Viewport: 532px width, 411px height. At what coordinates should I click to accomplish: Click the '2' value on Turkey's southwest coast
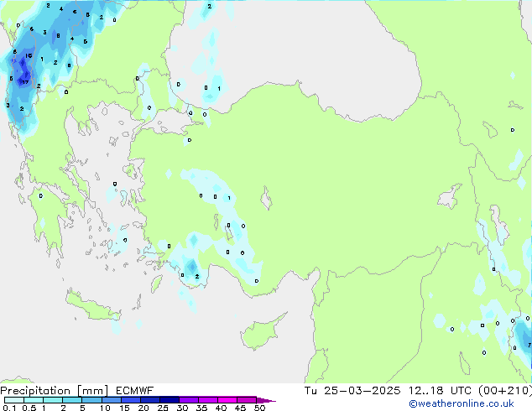tap(197, 277)
